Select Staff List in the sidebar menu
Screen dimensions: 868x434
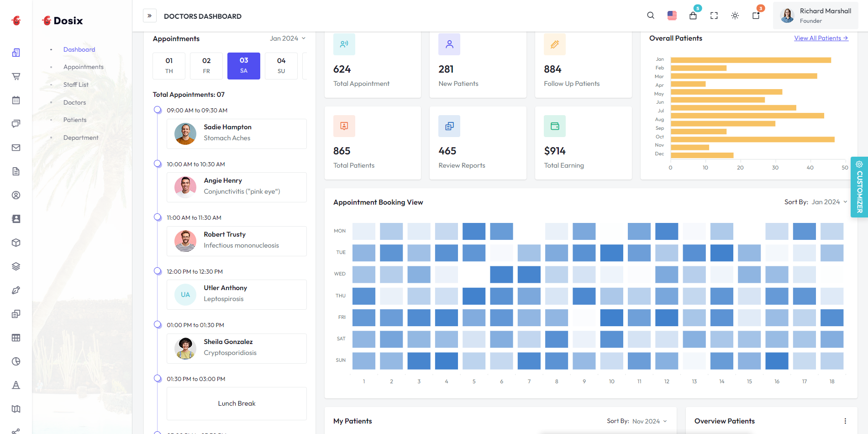[x=76, y=85]
